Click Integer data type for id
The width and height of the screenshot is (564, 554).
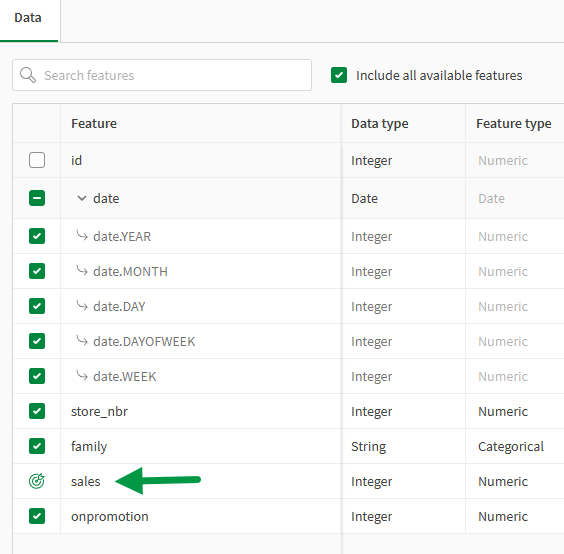pyautogui.click(x=372, y=160)
